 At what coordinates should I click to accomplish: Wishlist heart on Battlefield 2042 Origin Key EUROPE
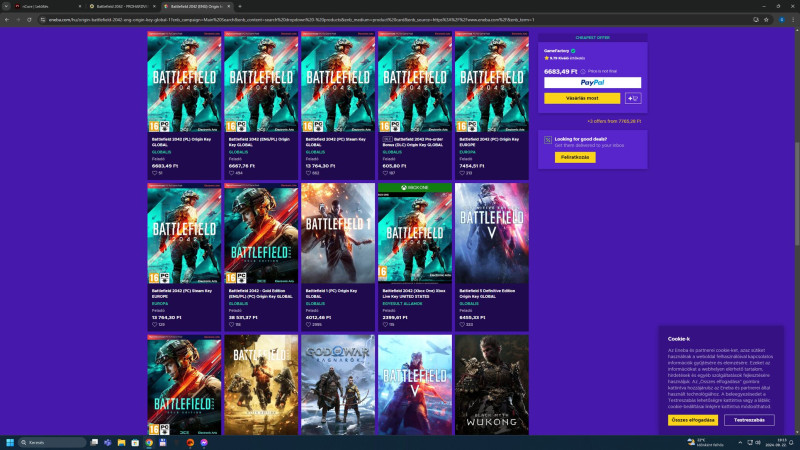pos(462,173)
